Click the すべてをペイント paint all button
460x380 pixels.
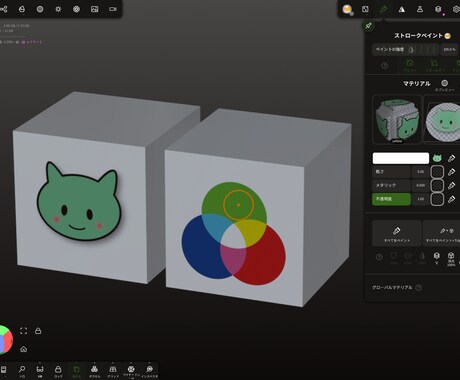tap(397, 233)
